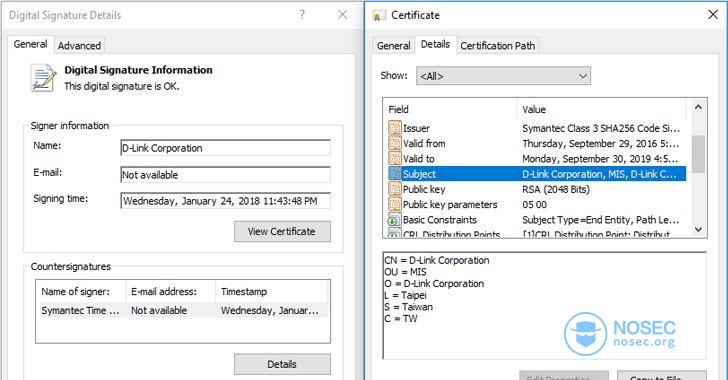728x380 pixels.
Task: Click the L = Taipei line
Action: (x=405, y=295)
